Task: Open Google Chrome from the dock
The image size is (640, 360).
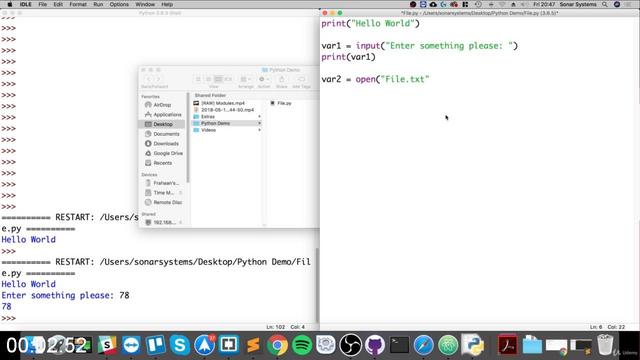Action: click(278, 345)
